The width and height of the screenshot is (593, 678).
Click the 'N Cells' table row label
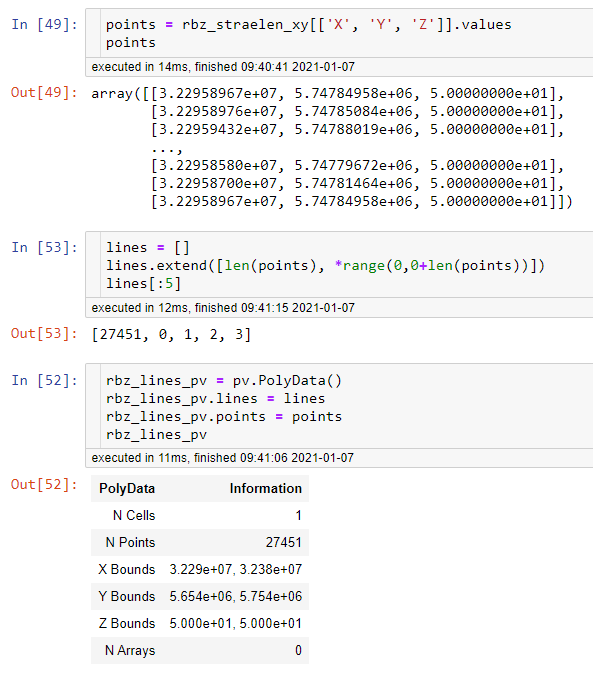(x=134, y=515)
